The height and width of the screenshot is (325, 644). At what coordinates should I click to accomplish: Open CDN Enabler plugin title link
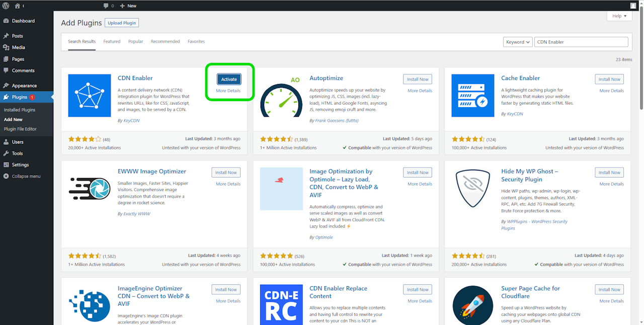(x=135, y=78)
